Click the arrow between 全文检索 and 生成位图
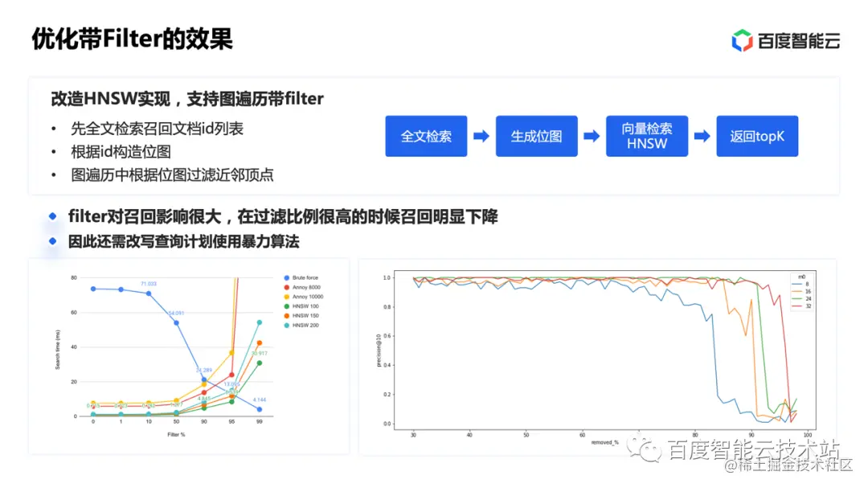This screenshot has width=868, height=488. pyautogui.click(x=481, y=136)
